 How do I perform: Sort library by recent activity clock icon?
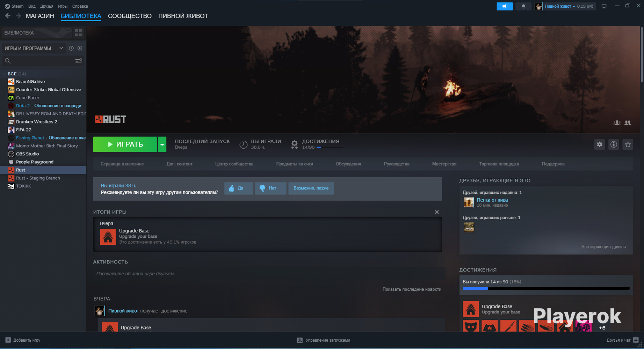click(71, 48)
